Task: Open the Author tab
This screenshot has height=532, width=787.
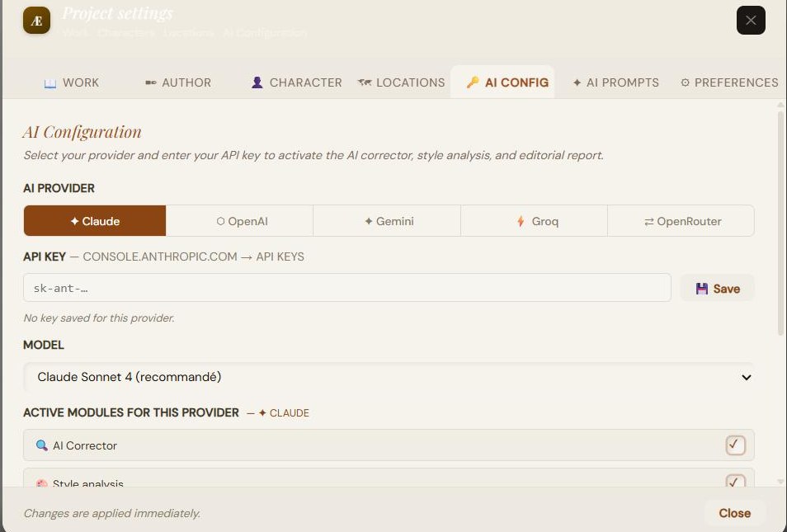Action: tap(178, 82)
